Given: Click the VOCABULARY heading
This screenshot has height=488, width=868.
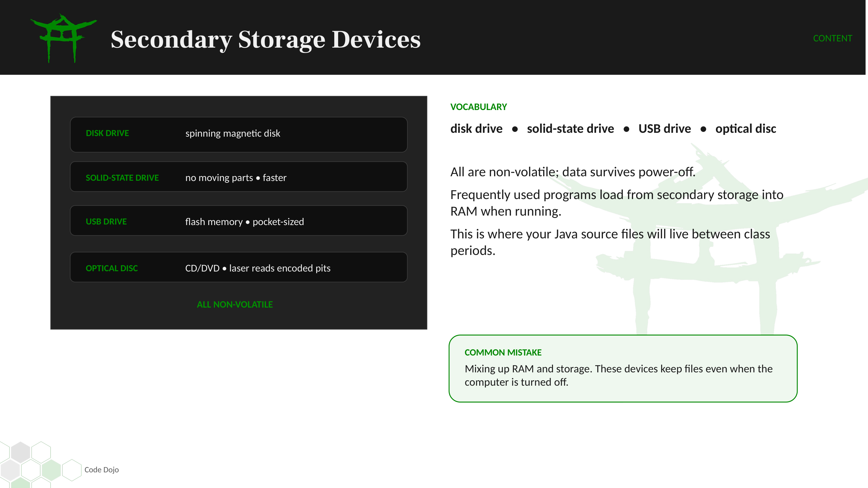Looking at the screenshot, I should click(478, 107).
